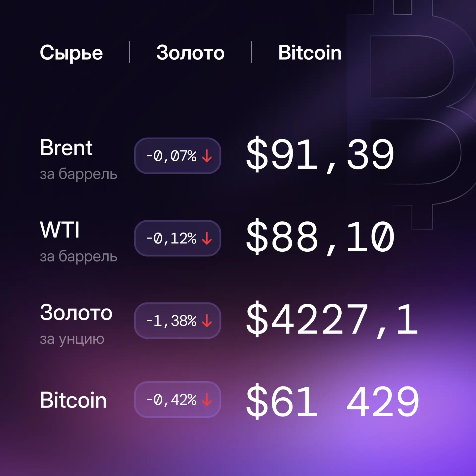Click the -0,07% change badge
The height and width of the screenshot is (476, 476).
tap(178, 156)
